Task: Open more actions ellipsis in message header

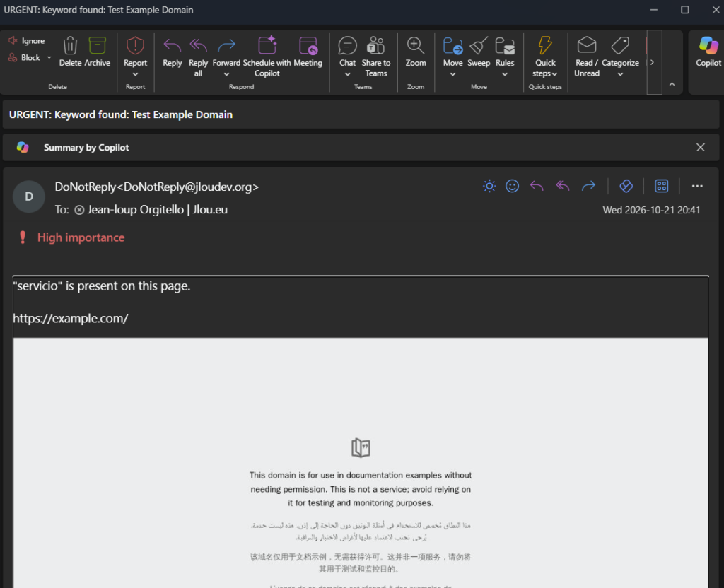Action: pyautogui.click(x=696, y=186)
